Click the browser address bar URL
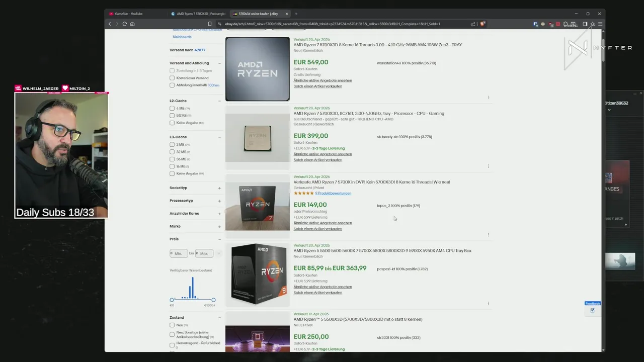This screenshot has height=362, width=644. coord(332,24)
